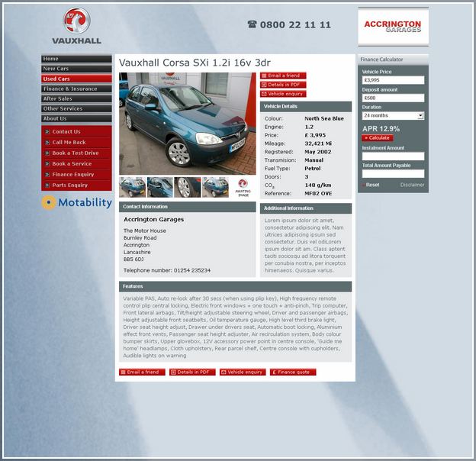Select the second car thumbnail
Screen dimensions: 476x461
pos(160,187)
